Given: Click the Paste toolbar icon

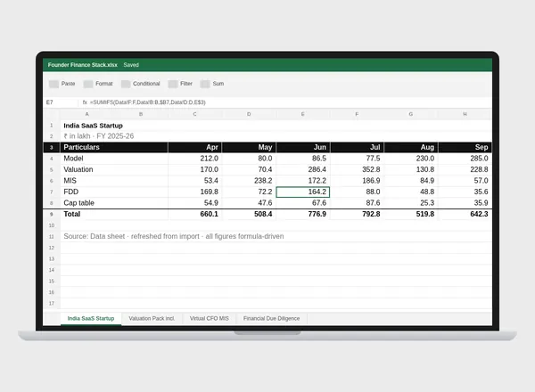Looking at the screenshot, I should (53, 84).
